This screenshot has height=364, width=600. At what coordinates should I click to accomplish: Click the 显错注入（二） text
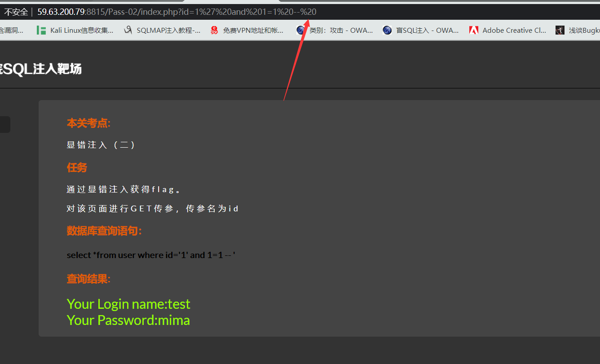[101, 145]
